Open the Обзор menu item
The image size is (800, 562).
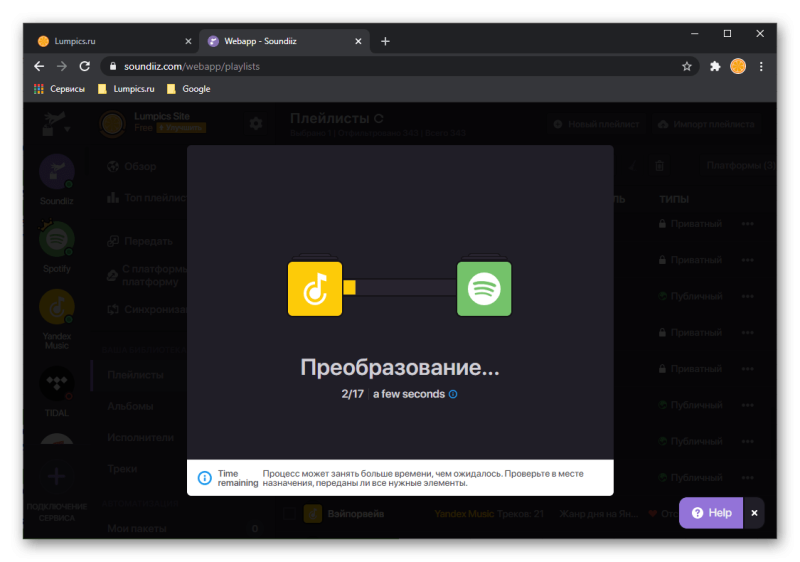coord(132,166)
